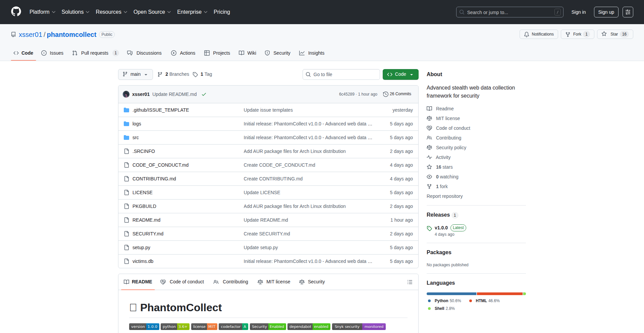Toggle the README outline list view
Viewport: 644px width, 333px height.
pyautogui.click(x=410, y=282)
